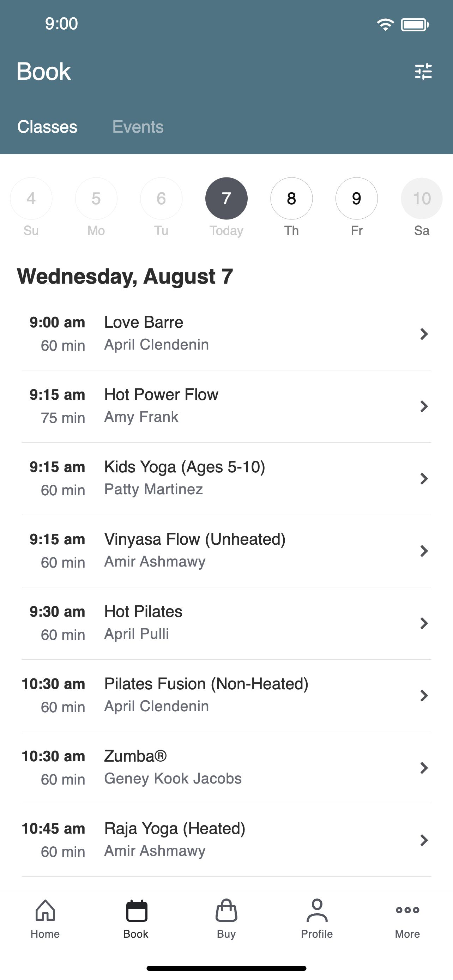Open the filter settings icon
The image size is (453, 980).
pos(423,71)
